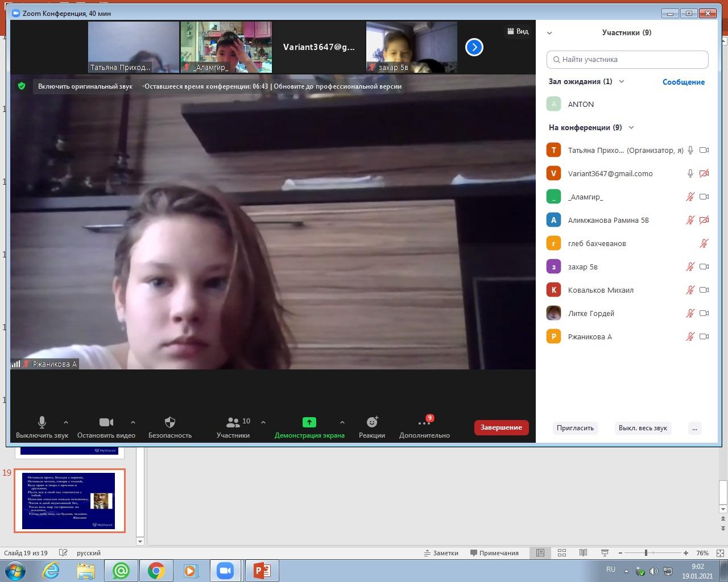
Task: Toggle Variant3647 participant's microphone icon
Action: pyautogui.click(x=690, y=173)
